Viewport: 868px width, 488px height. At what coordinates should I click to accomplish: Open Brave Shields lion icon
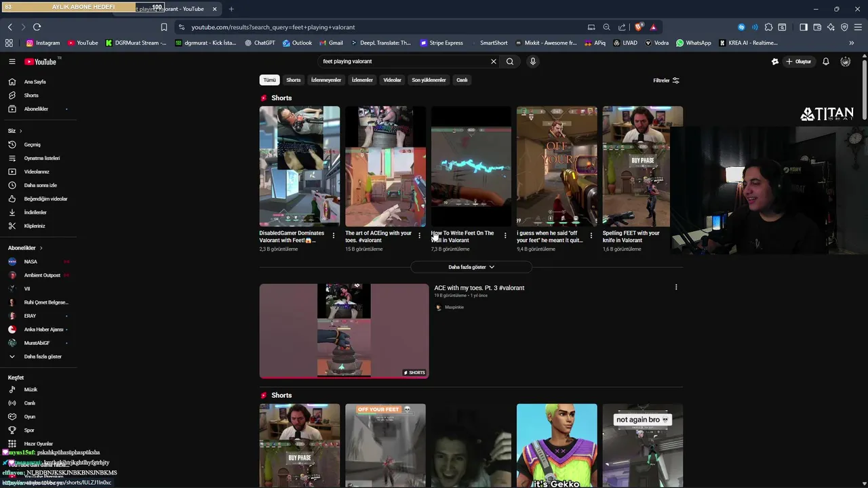[639, 27]
